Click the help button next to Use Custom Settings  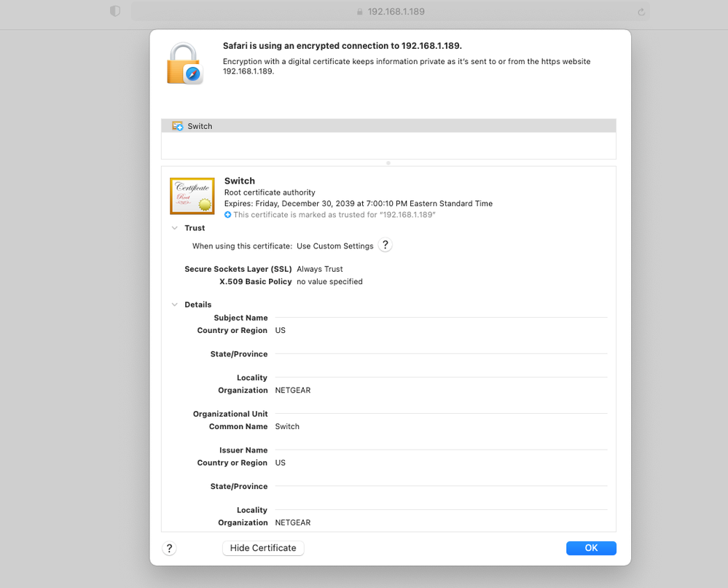[385, 245]
